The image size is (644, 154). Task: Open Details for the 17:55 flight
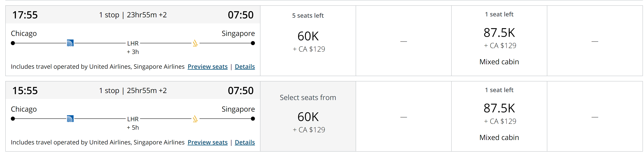pos(245,67)
